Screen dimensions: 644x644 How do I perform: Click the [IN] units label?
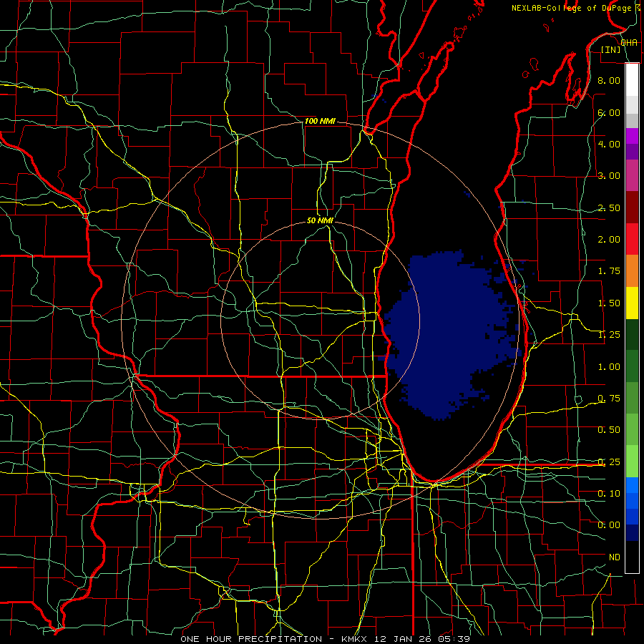tap(611, 49)
